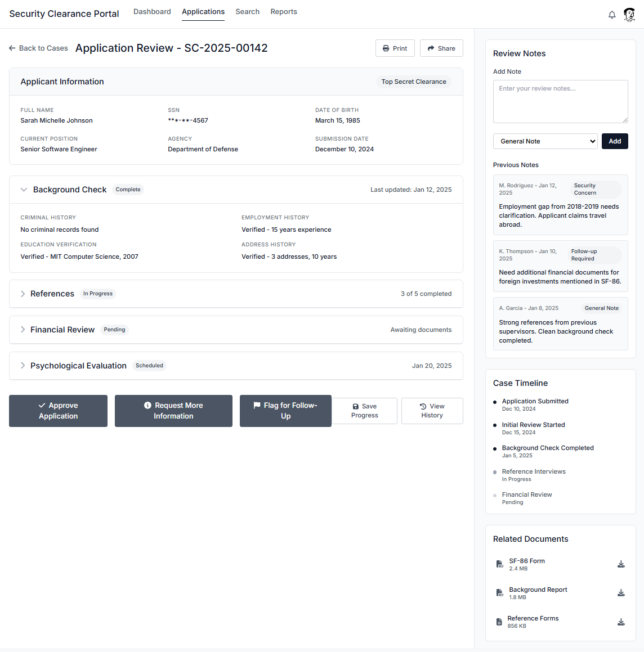Open M. Rodriguez's Security Concern note

click(x=560, y=205)
